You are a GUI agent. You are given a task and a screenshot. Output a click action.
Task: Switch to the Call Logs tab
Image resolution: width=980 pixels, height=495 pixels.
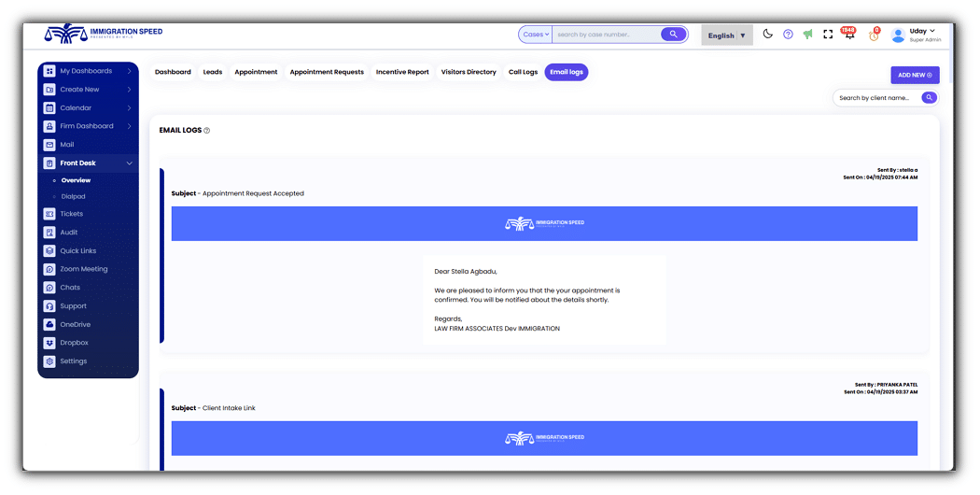pos(523,72)
